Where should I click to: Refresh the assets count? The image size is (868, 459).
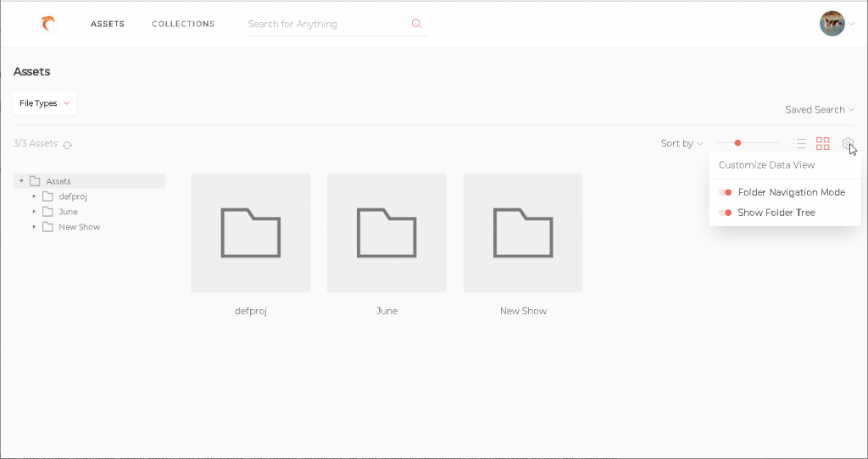[x=67, y=145]
